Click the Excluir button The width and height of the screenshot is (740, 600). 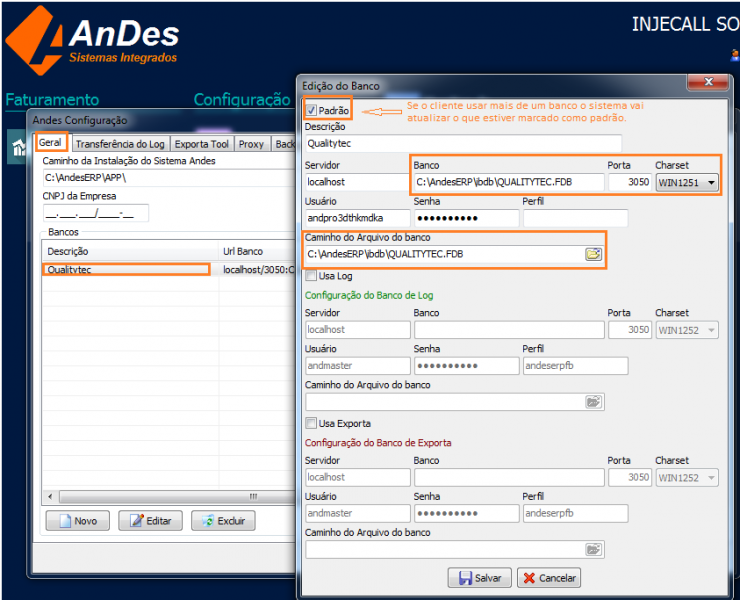tap(223, 521)
